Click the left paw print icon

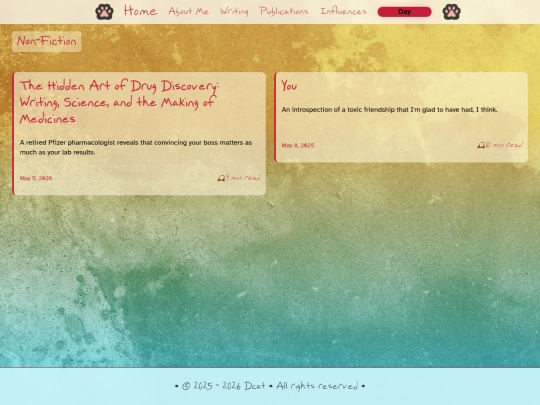click(104, 12)
